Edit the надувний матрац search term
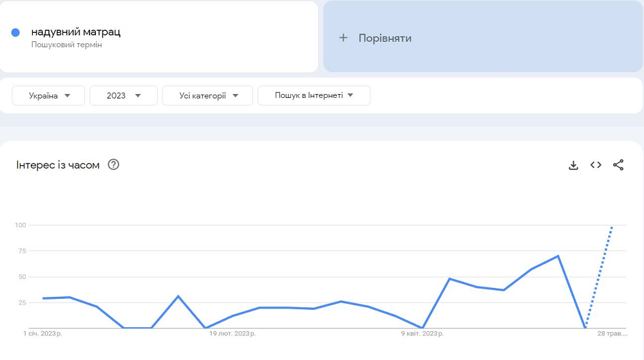This screenshot has height=360, width=644. coord(76,32)
